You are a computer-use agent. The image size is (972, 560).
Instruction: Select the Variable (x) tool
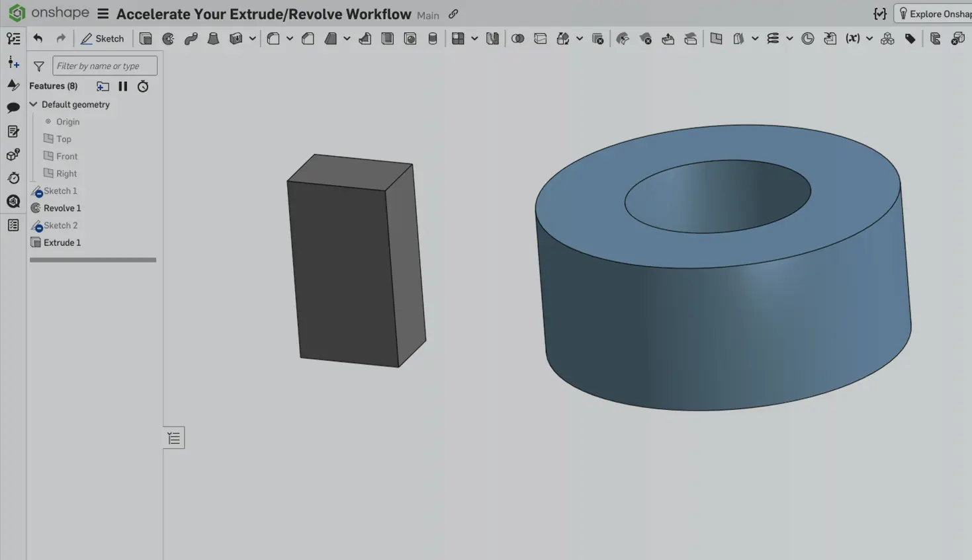coord(853,38)
